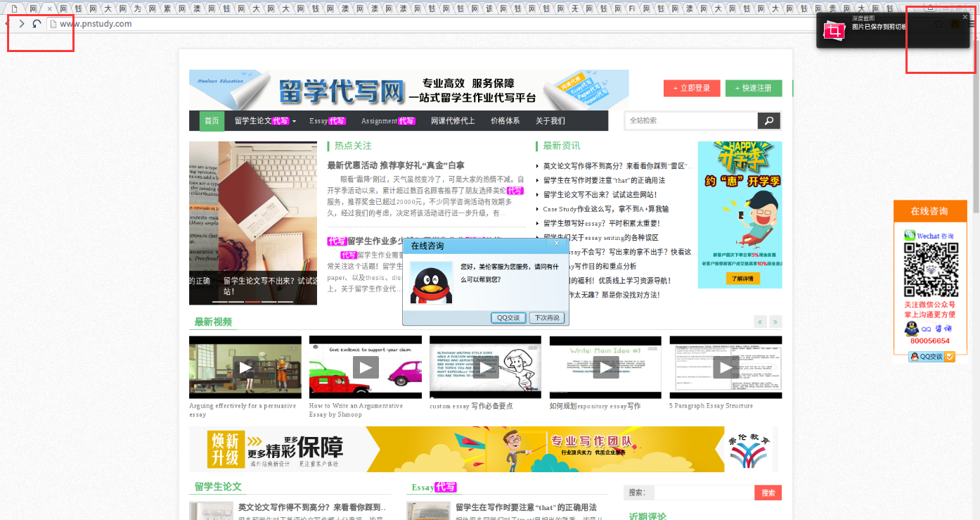This screenshot has height=520, width=980.
Task: Open the notebook slideshow image
Action: tap(253, 223)
